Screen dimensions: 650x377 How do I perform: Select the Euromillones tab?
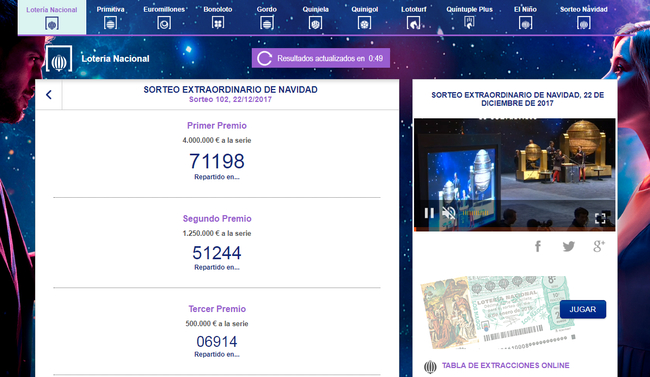(164, 17)
